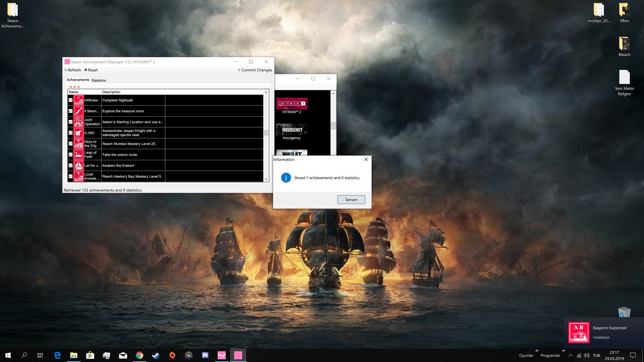Switch to the Statistics tab
The width and height of the screenshot is (644, 362).
click(x=99, y=80)
